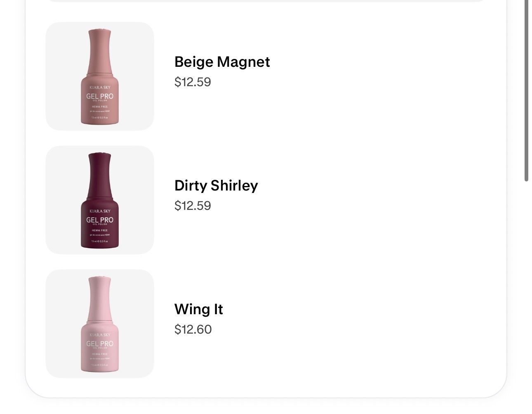
Task: Select the Wing It product title
Action: pyautogui.click(x=198, y=309)
